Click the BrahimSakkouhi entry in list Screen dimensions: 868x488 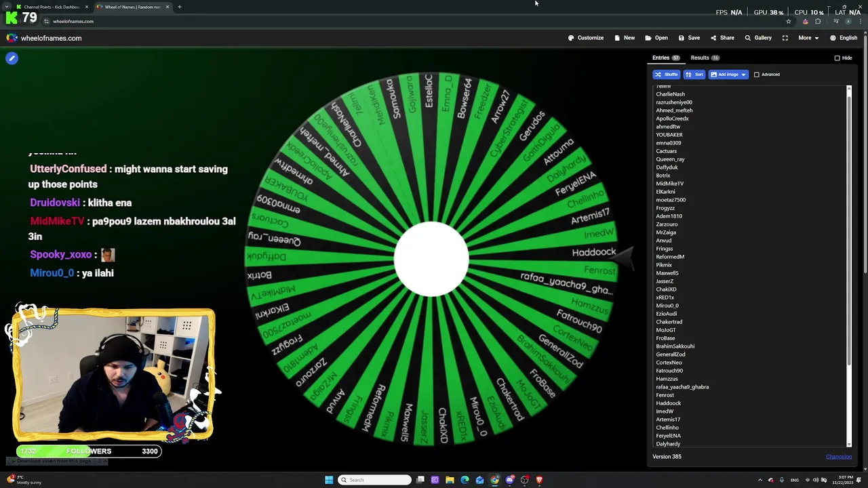coord(675,346)
